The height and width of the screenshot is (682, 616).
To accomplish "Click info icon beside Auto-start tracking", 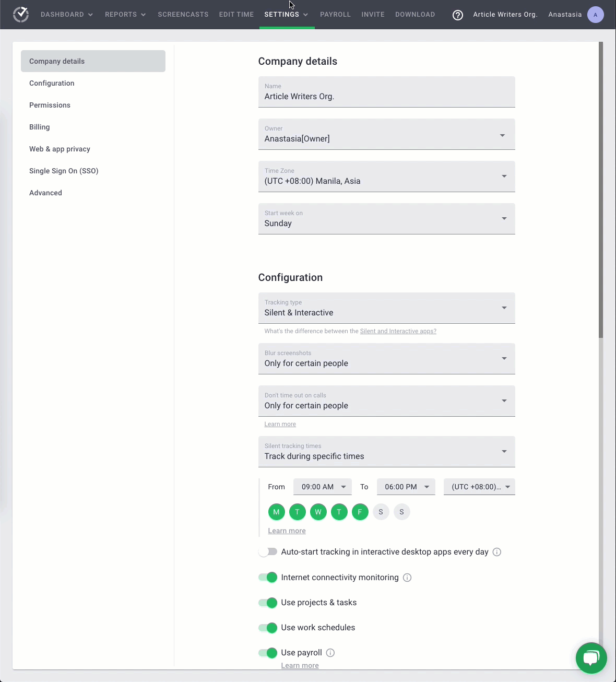I will click(x=497, y=552).
